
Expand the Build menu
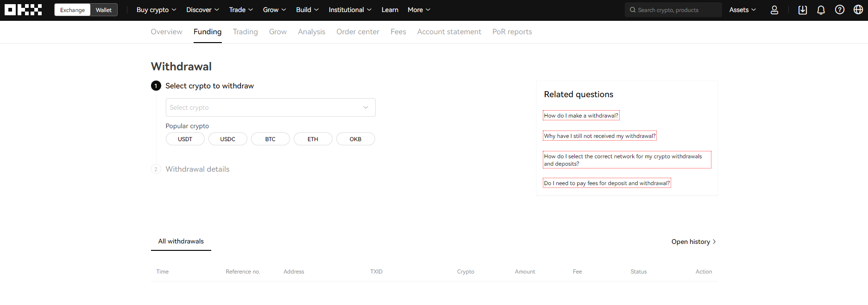[307, 10]
